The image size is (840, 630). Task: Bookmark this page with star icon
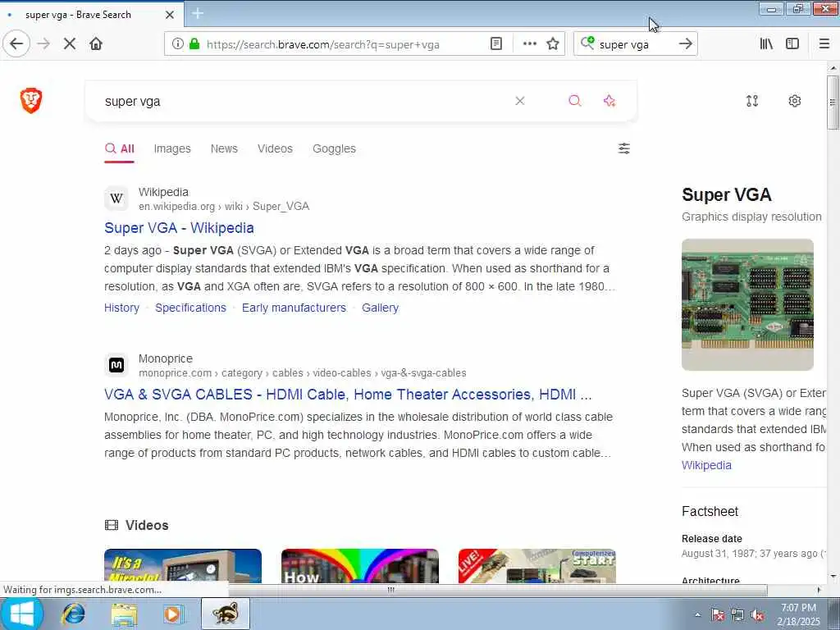(553, 43)
